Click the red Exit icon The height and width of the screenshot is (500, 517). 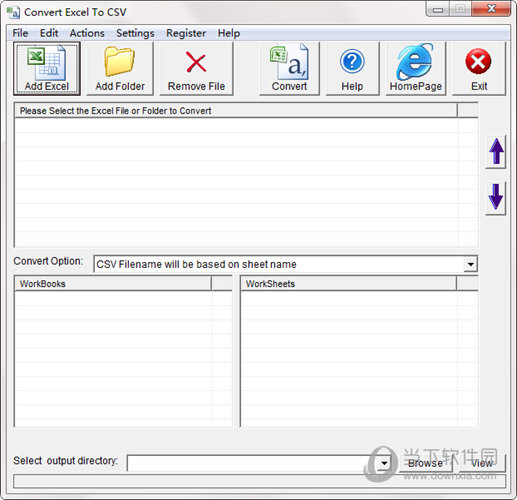click(479, 69)
